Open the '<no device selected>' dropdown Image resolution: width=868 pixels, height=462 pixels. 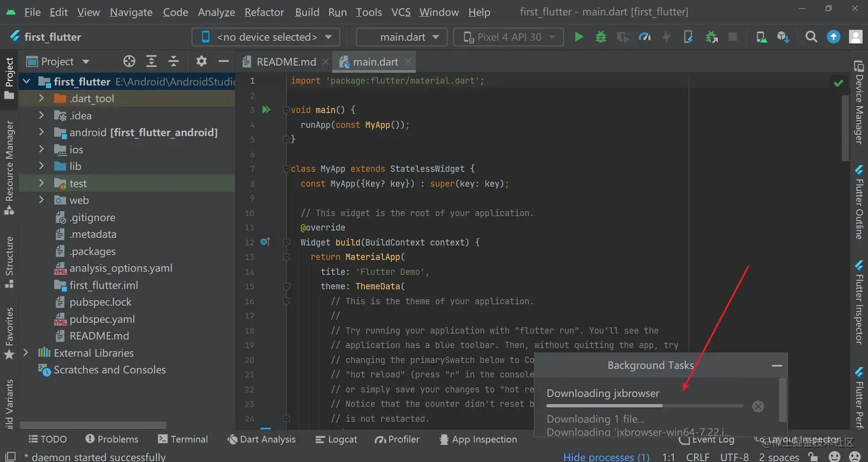pos(266,37)
